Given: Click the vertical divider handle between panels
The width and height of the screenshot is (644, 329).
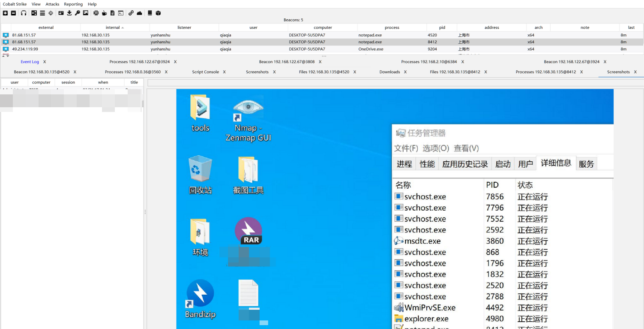Looking at the screenshot, I should coord(145,212).
